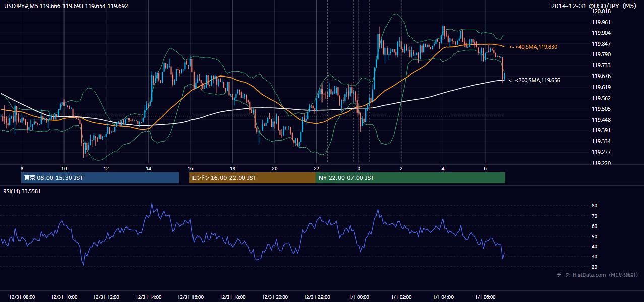Viewport: 644px width, 302px height.
Task: Click RSI scale value 50
Action: click(595, 236)
